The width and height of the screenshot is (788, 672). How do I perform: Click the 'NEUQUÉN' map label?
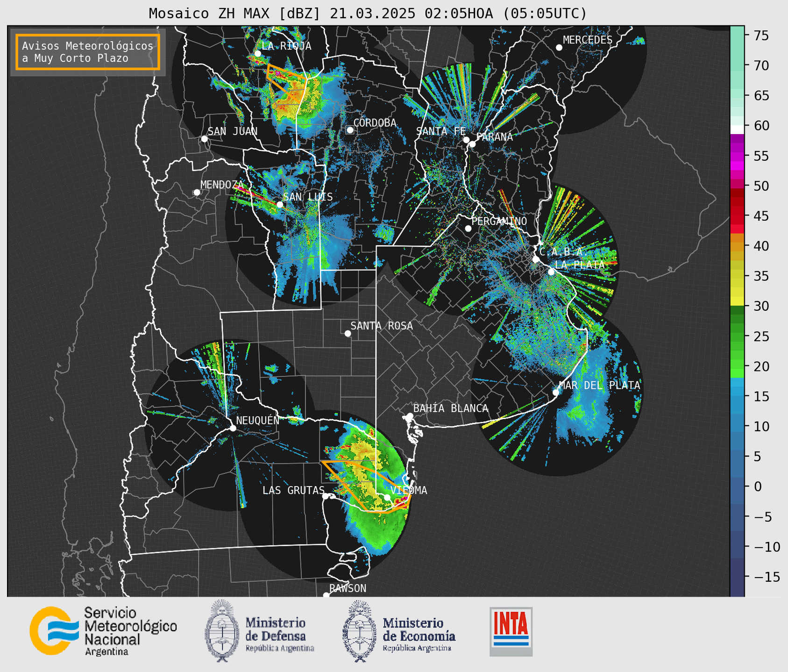click(258, 420)
